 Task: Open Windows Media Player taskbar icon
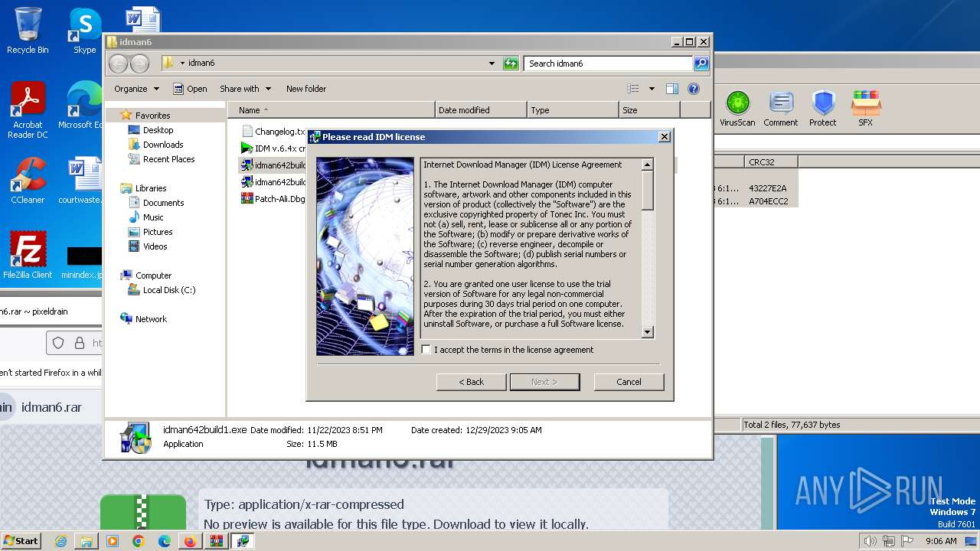pyautogui.click(x=113, y=541)
